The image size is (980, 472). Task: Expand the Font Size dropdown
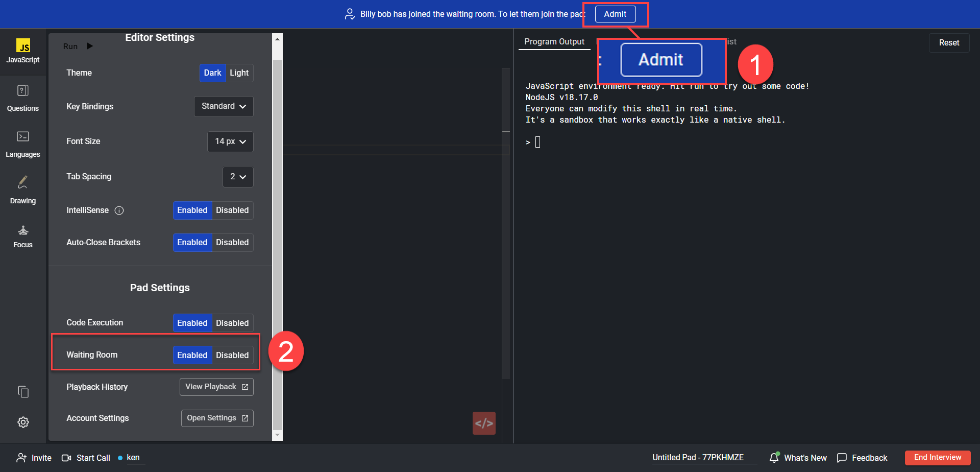230,141
